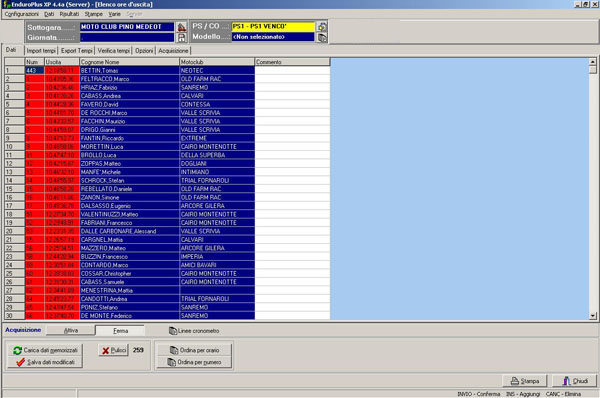The image size is (600, 398).
Task: Click Carica dati memorizzati green arrows button
Action: tap(45, 350)
